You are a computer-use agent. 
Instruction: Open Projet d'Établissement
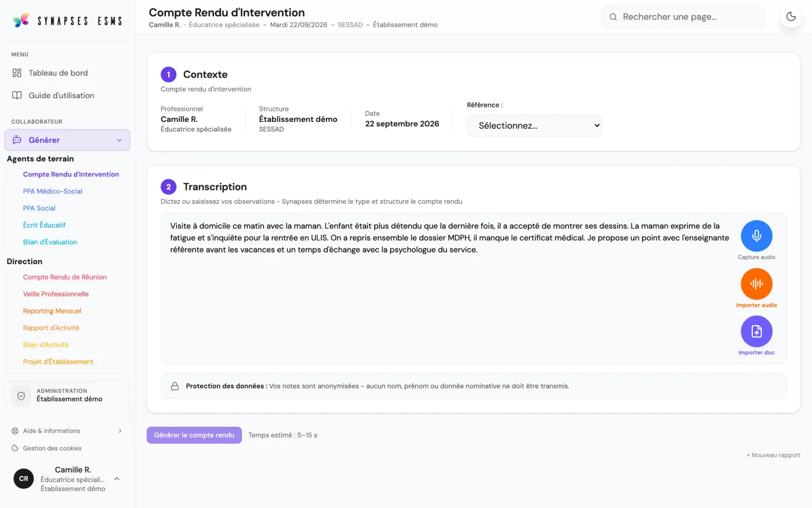click(x=58, y=362)
